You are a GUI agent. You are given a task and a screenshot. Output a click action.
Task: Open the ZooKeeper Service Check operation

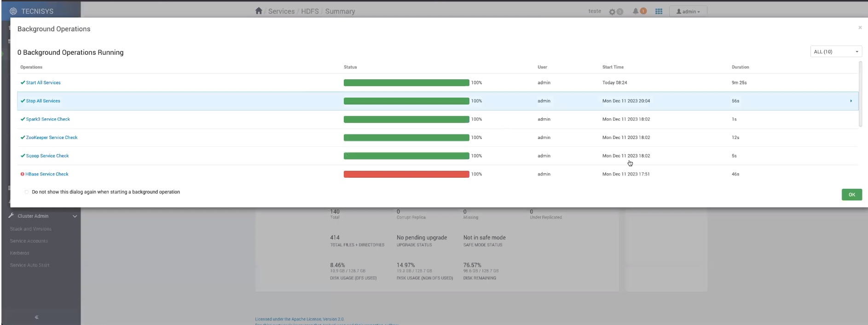tap(52, 138)
